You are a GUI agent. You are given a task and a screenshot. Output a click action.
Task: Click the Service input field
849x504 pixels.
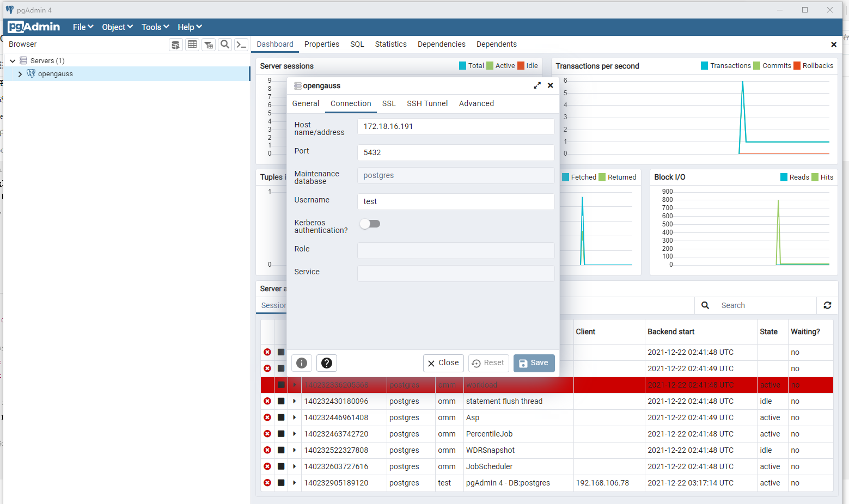pos(456,273)
